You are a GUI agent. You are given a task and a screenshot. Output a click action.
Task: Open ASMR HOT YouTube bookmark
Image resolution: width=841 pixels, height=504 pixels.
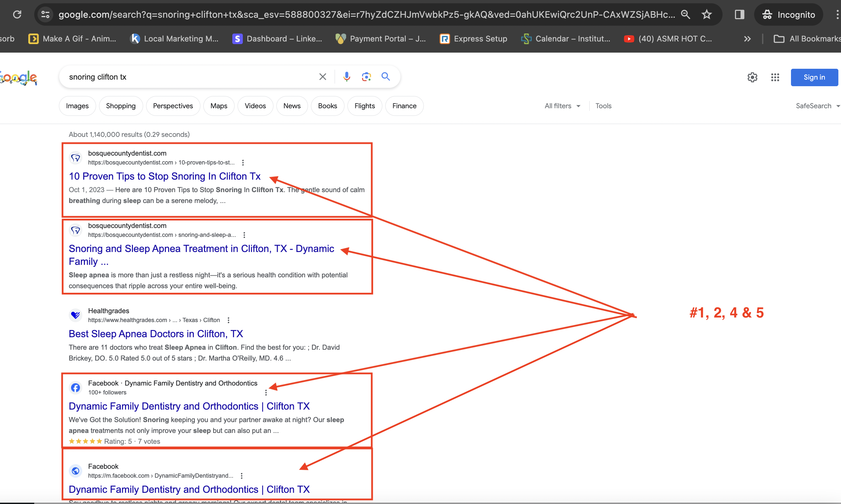click(668, 39)
